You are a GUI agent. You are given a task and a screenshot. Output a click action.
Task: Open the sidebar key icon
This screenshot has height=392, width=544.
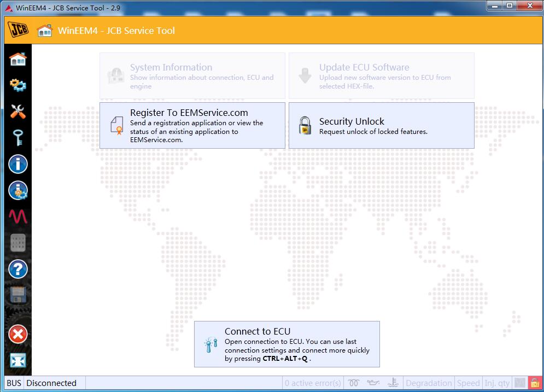coord(18,138)
